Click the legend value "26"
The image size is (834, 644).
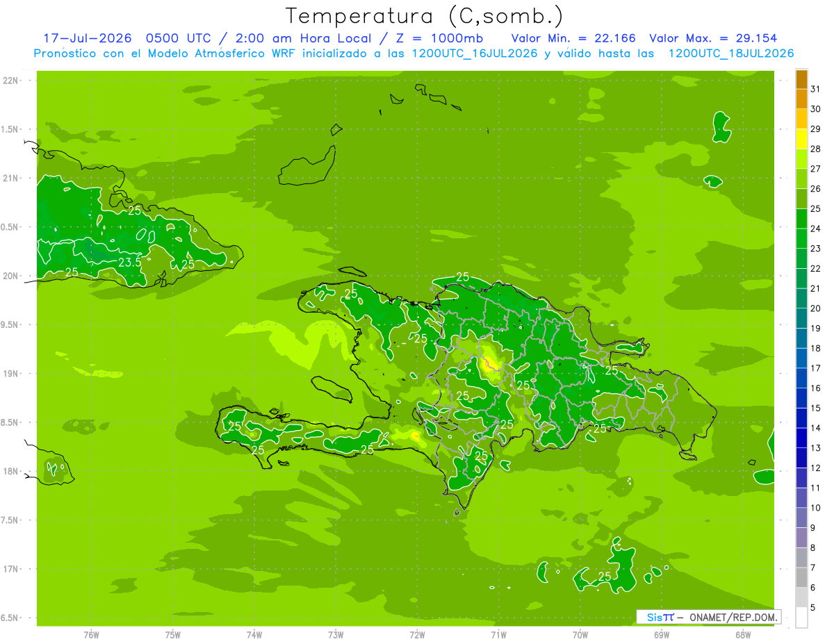pyautogui.click(x=816, y=188)
